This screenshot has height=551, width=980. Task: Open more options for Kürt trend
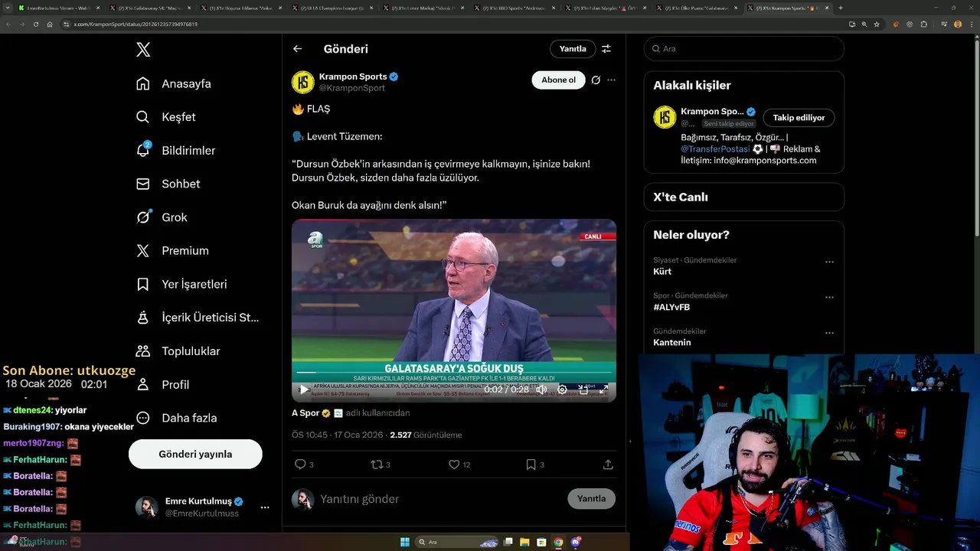coord(829,262)
